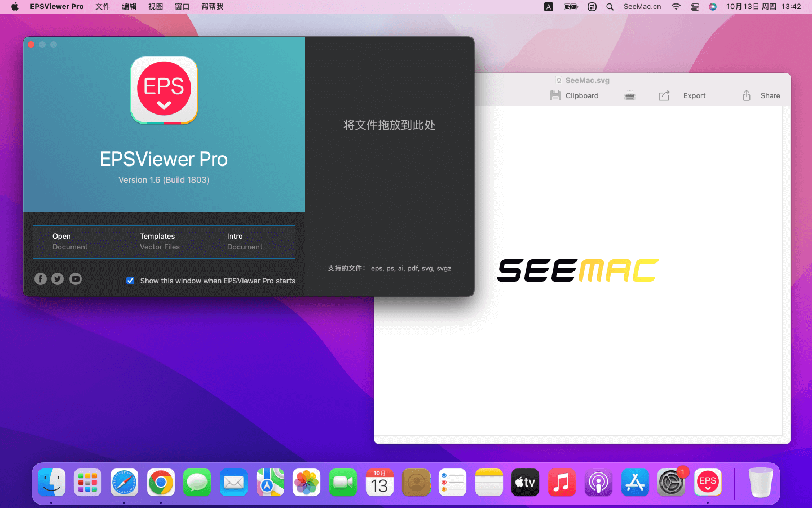Open App Store from the Dock
Image resolution: width=812 pixels, height=508 pixels.
[x=635, y=483]
